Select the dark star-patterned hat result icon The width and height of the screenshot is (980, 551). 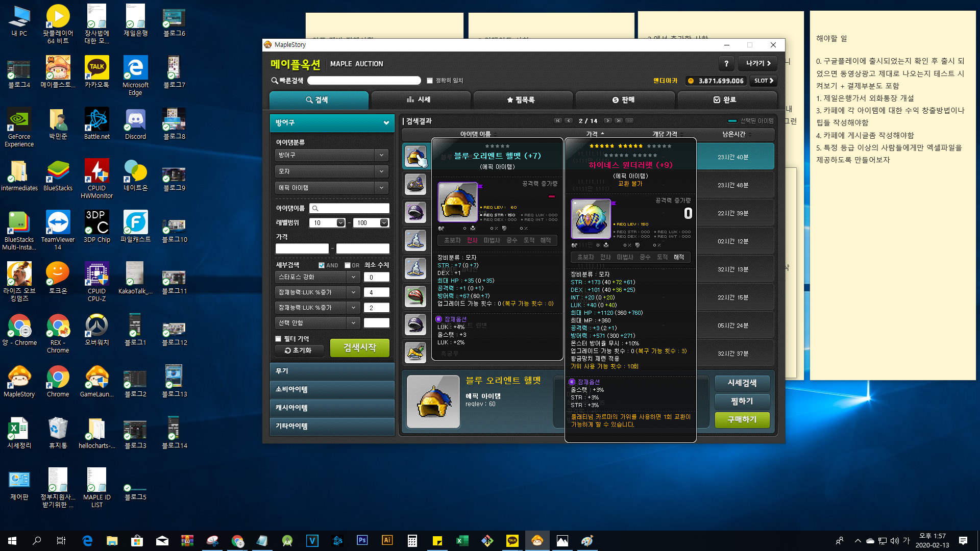point(415,184)
